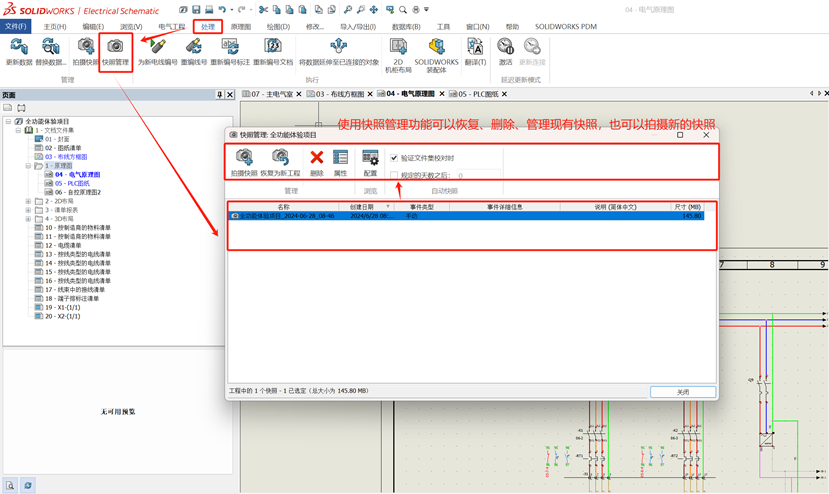Collapse 全功能体验项目 root tree node
Viewport: 829px width, 494px height.
[8, 121]
